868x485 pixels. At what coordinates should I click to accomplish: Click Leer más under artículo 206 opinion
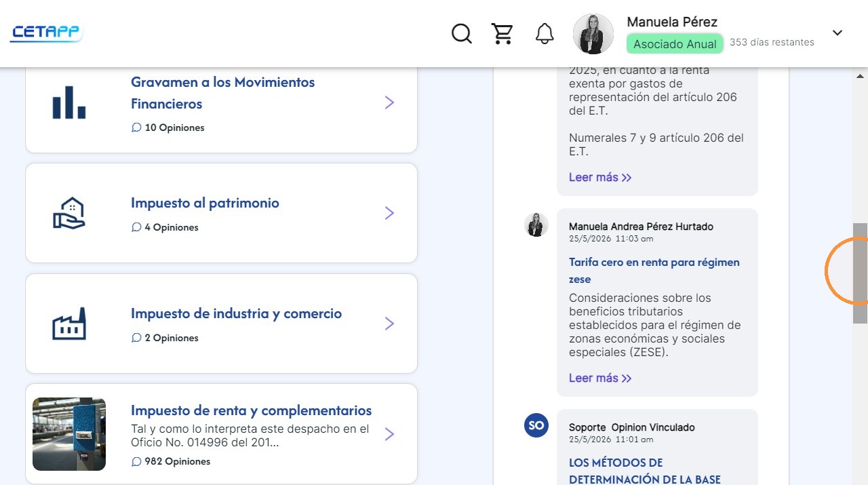point(600,177)
